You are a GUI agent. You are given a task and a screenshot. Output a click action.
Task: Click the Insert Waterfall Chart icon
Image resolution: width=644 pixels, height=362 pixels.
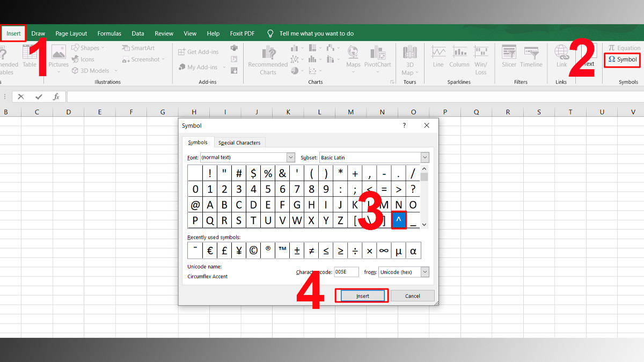[330, 48]
